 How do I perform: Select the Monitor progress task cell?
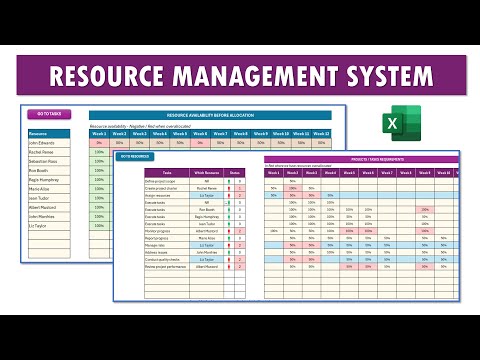click(x=167, y=231)
